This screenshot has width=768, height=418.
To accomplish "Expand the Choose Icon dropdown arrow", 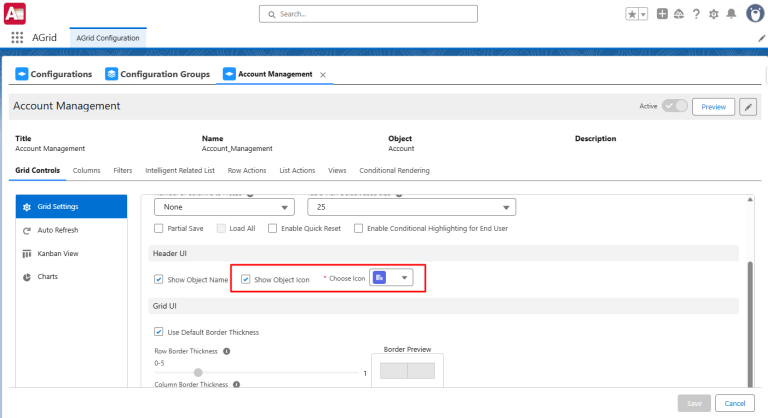I will (x=404, y=278).
